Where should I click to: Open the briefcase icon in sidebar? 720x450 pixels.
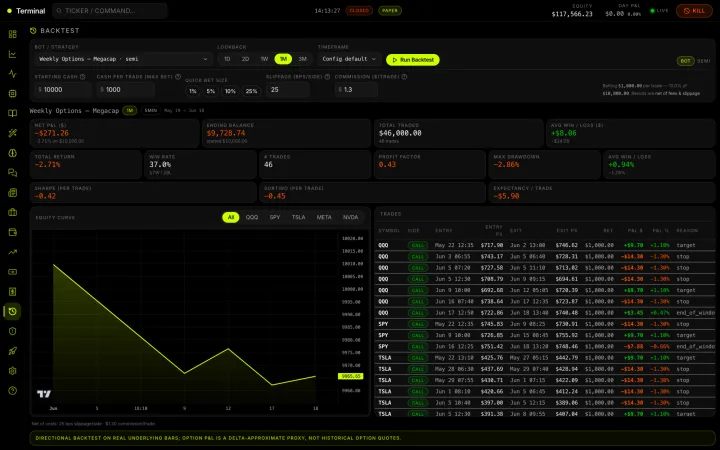12,212
